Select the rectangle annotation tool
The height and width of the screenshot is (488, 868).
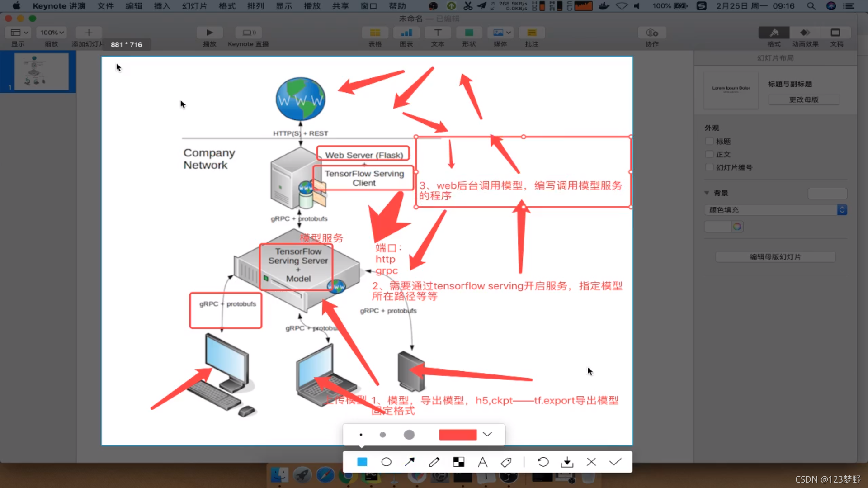point(362,462)
